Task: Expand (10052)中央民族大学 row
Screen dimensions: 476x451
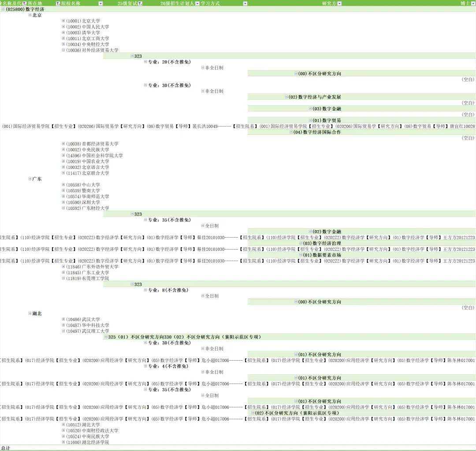Action: tap(63, 149)
